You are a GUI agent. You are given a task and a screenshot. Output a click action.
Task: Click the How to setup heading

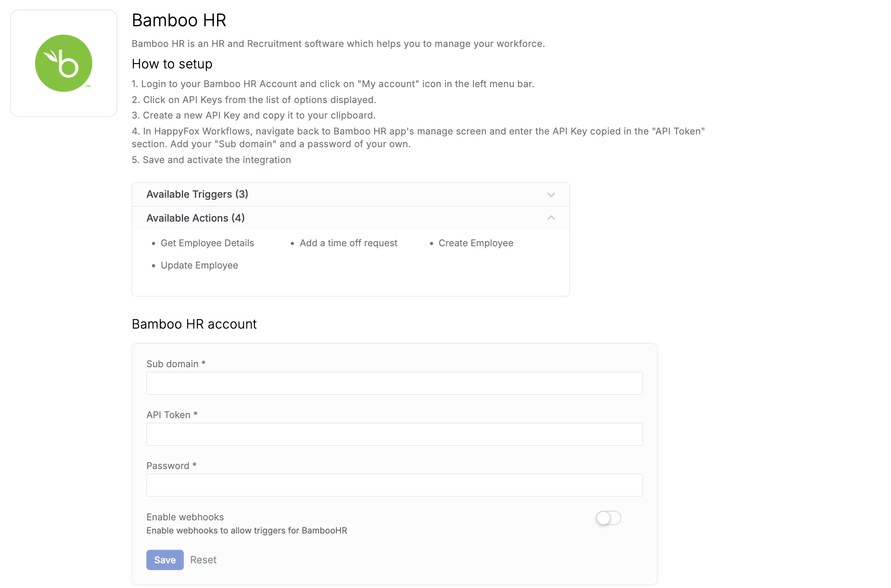coord(172,64)
